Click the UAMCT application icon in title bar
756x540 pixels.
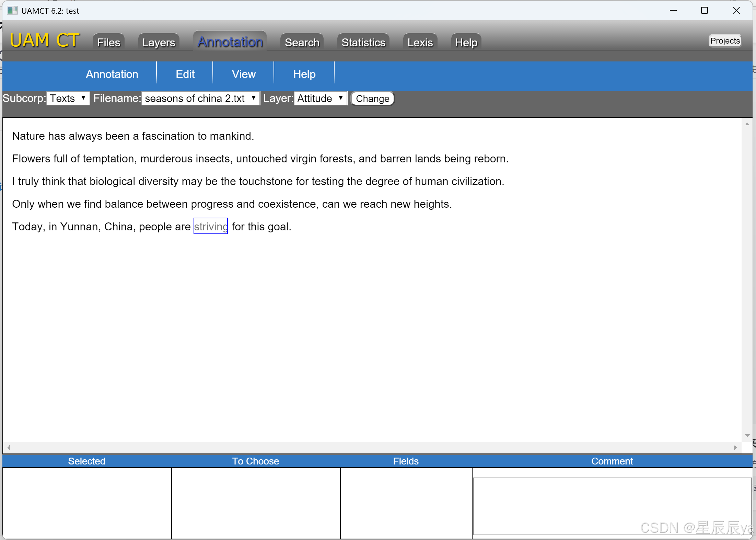click(x=12, y=10)
